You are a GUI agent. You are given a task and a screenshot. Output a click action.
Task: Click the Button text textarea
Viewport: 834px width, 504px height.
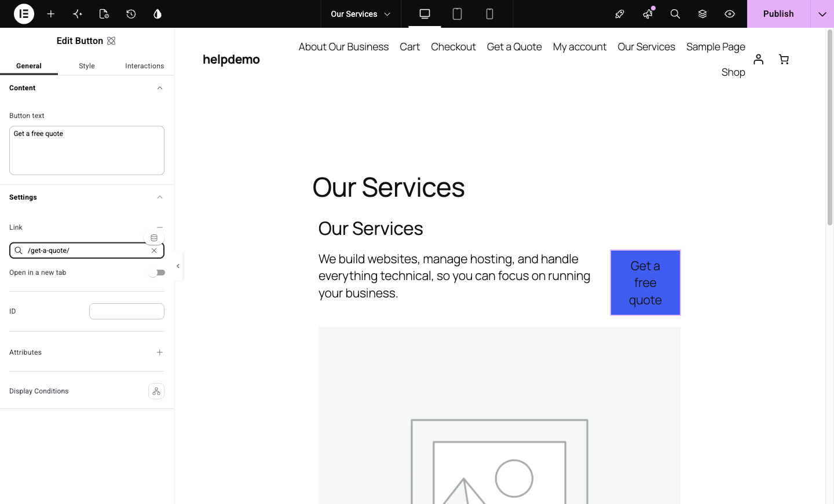[x=87, y=150]
